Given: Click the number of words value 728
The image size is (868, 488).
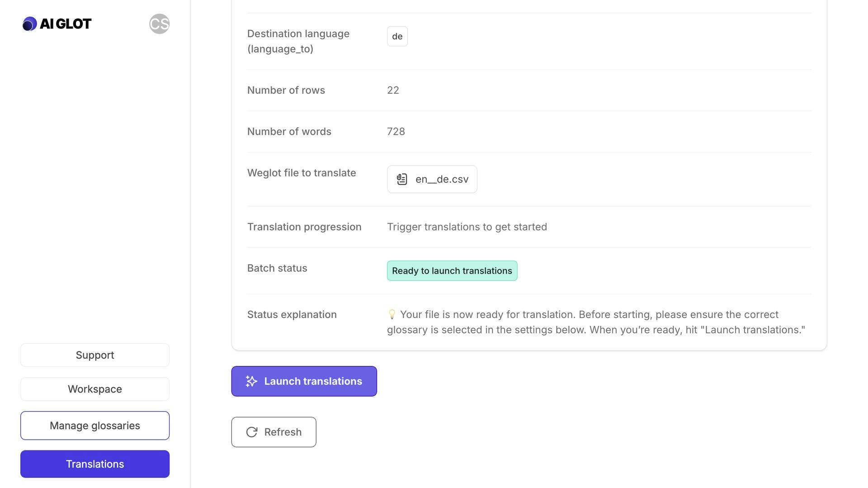Looking at the screenshot, I should coord(396,132).
